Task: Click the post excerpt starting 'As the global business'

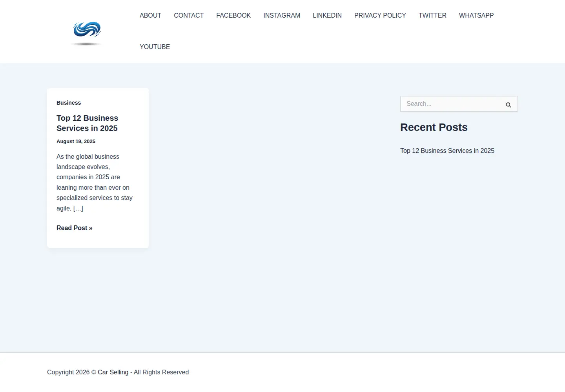Action: click(95, 182)
